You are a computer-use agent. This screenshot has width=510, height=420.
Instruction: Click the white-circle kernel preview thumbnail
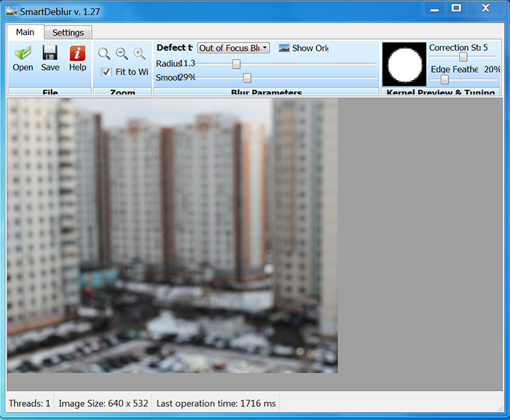pos(404,64)
